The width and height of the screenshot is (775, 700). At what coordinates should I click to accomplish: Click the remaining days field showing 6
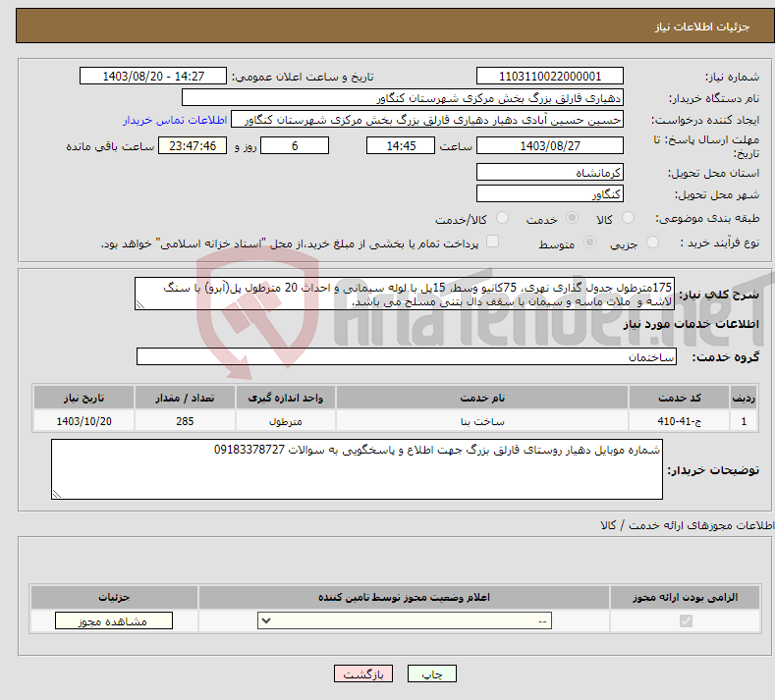[295, 145]
